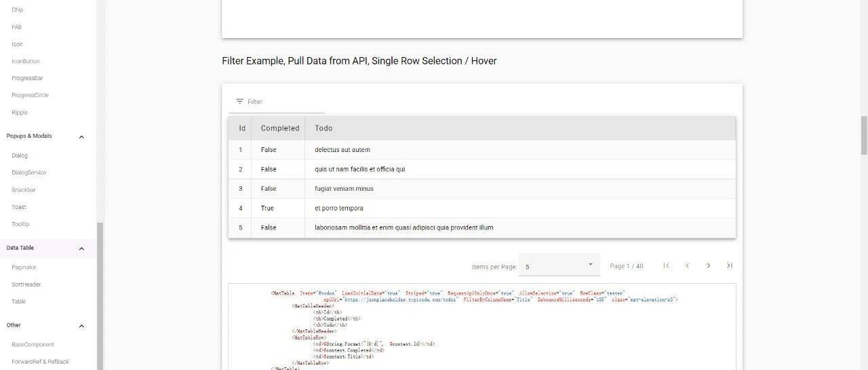868x370 pixels.
Task: Click page vertical scrollbar thumb
Action: pos(864,135)
